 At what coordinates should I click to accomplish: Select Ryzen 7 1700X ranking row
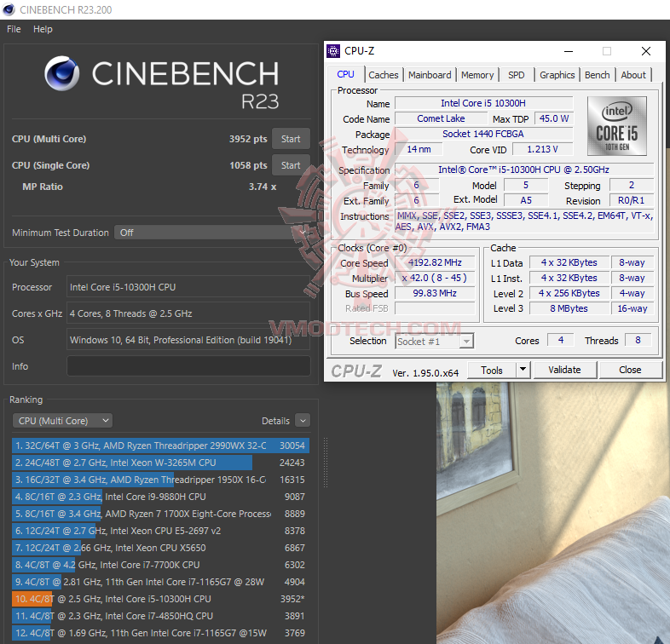[x=160, y=514]
